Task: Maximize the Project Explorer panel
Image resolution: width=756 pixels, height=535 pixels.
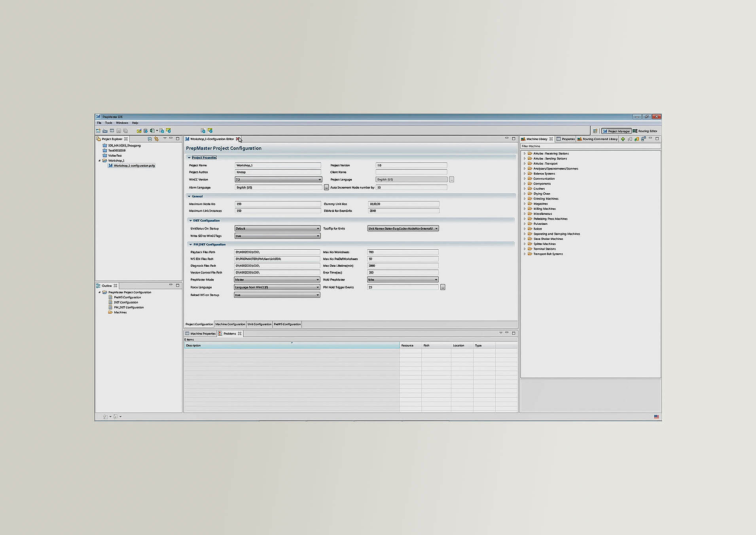Action: [x=178, y=138]
